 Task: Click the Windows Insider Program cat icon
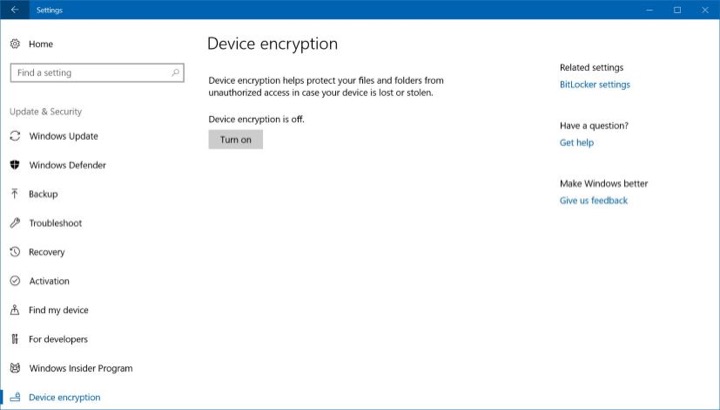point(15,368)
